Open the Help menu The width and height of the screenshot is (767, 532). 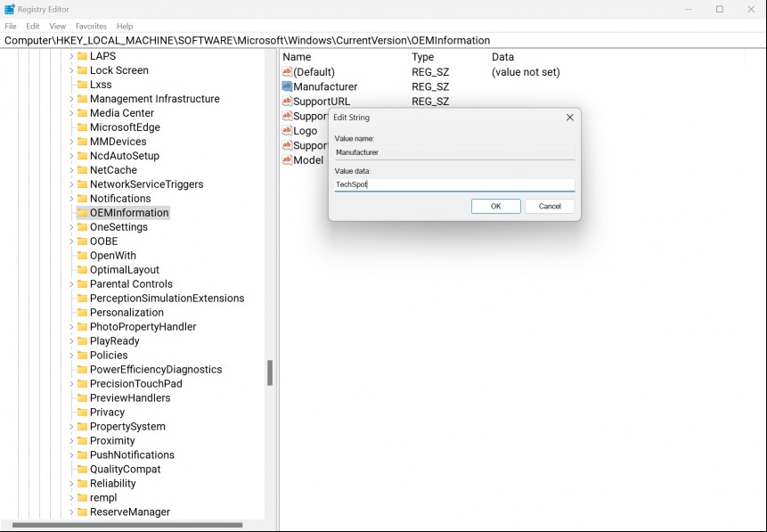pyautogui.click(x=125, y=26)
